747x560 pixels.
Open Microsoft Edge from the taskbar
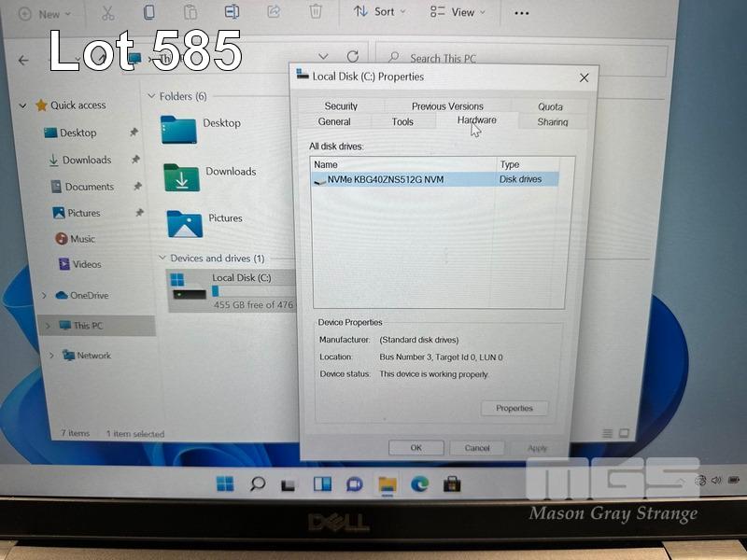[x=420, y=483]
